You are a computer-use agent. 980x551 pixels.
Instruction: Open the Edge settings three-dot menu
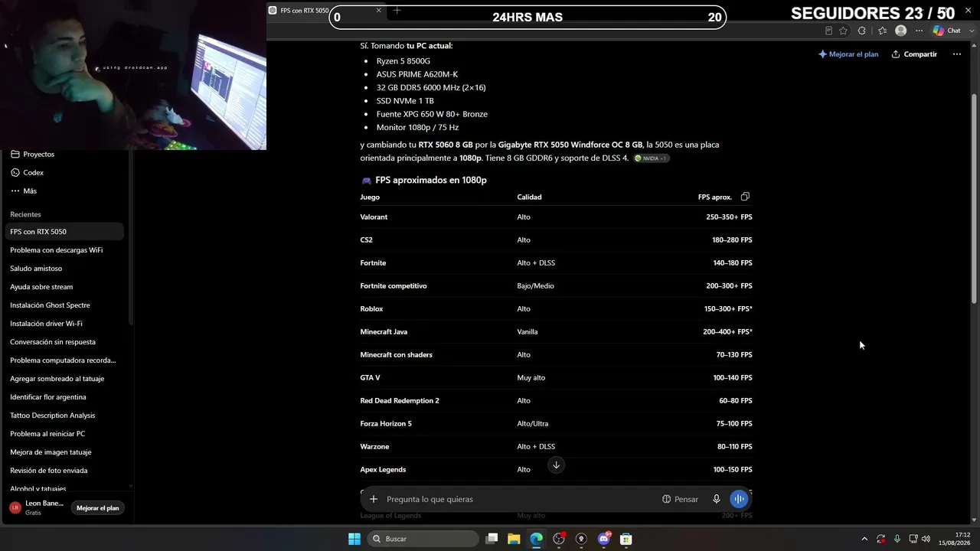coord(920,31)
